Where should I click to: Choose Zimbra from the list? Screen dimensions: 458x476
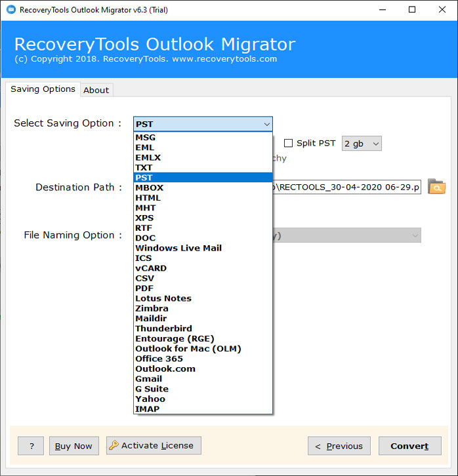pyautogui.click(x=203, y=308)
